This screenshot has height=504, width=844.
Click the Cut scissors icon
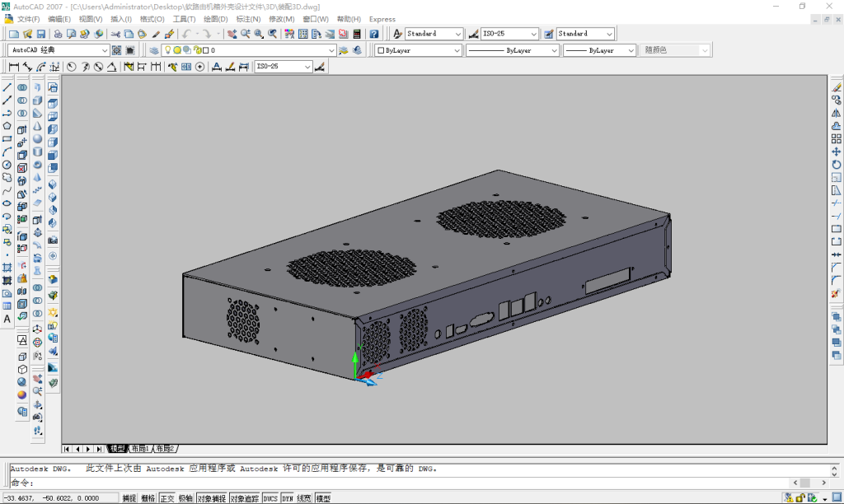(116, 34)
